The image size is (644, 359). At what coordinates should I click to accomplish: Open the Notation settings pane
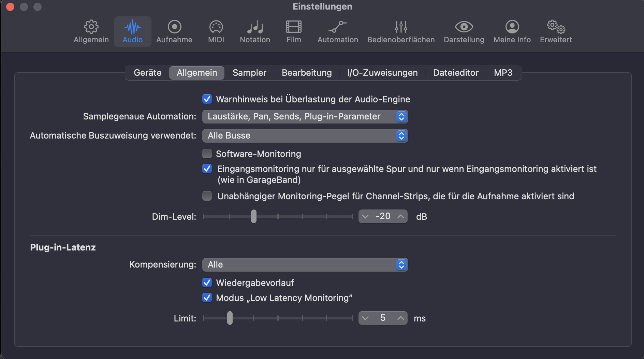coord(255,31)
